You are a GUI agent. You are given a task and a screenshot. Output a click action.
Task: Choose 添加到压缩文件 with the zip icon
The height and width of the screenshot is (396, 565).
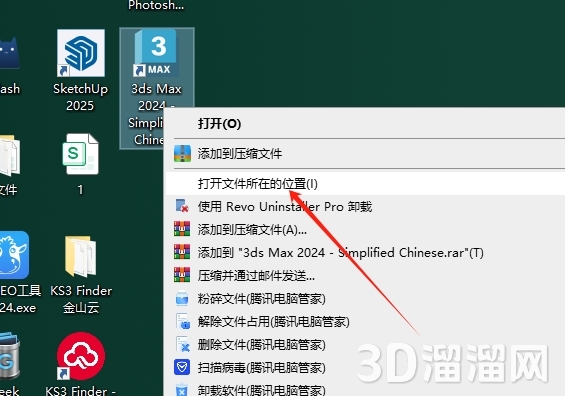click(x=364, y=154)
